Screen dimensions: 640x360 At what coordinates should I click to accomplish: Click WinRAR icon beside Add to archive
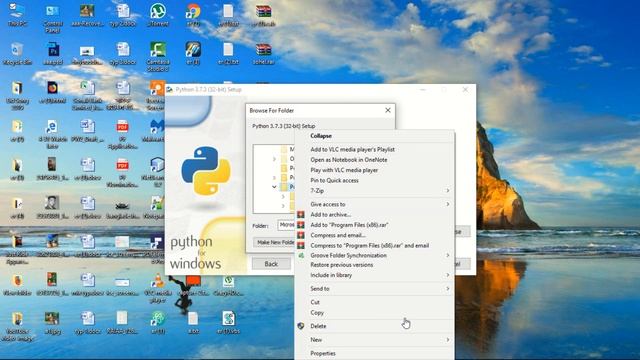(301, 214)
